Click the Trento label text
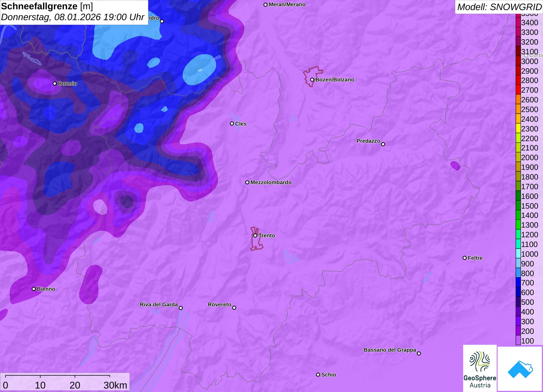The width and height of the screenshot is (543, 392). click(267, 235)
